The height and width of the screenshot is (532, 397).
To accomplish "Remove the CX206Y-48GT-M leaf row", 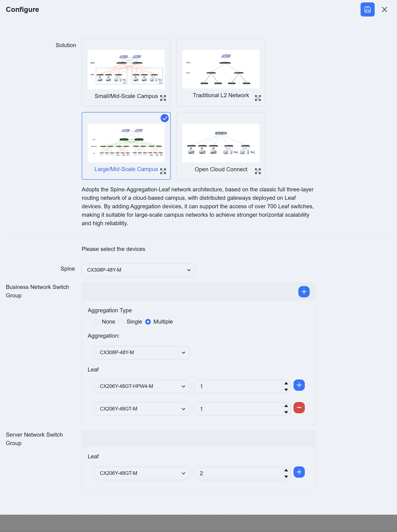I will click(299, 408).
